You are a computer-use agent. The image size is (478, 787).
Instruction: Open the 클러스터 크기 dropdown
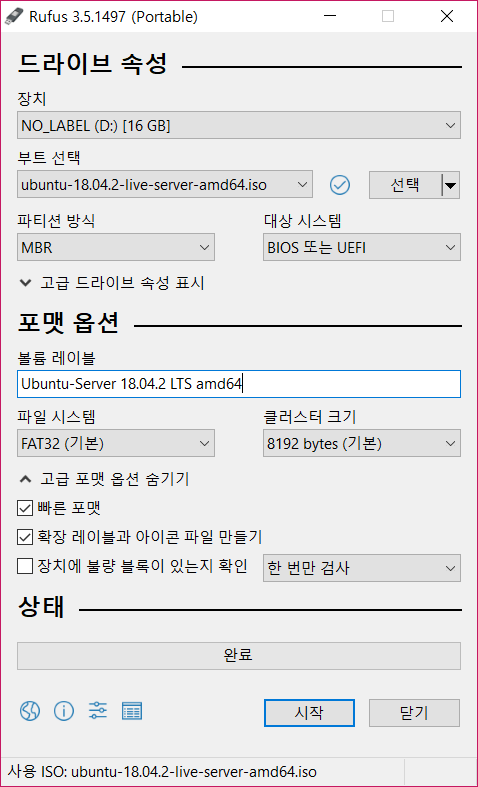pyautogui.click(x=362, y=443)
